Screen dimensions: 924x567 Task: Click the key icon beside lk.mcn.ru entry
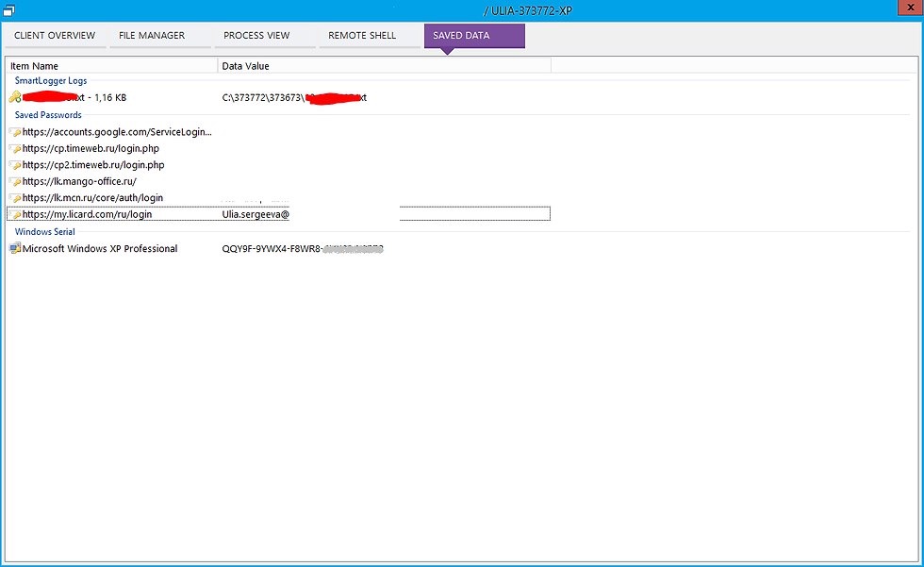click(x=16, y=198)
